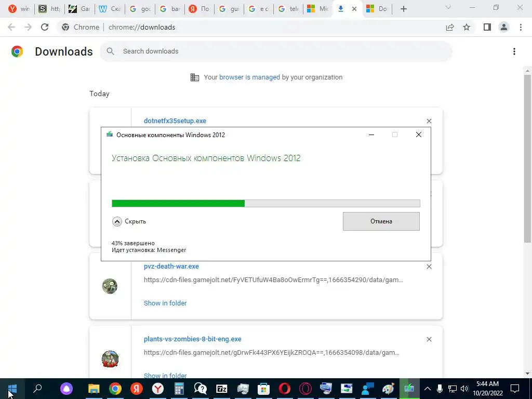
Task: Click the Downloads page vertical scrollbar
Action: (527, 159)
